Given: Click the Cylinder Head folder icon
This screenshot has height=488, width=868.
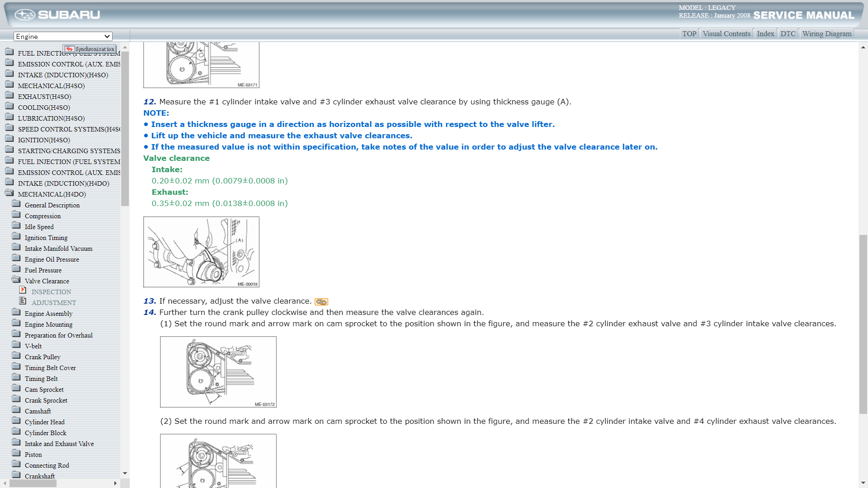Looking at the screenshot, I should [16, 421].
